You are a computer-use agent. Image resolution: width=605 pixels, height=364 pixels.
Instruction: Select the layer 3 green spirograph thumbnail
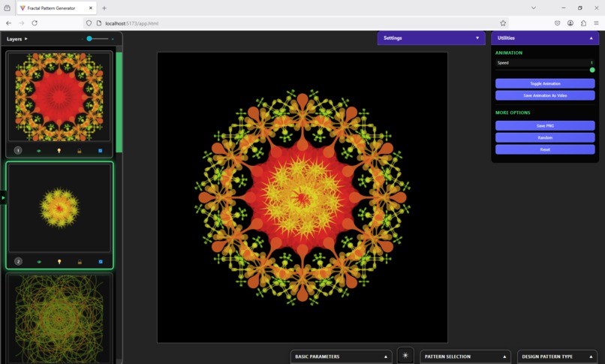point(59,318)
